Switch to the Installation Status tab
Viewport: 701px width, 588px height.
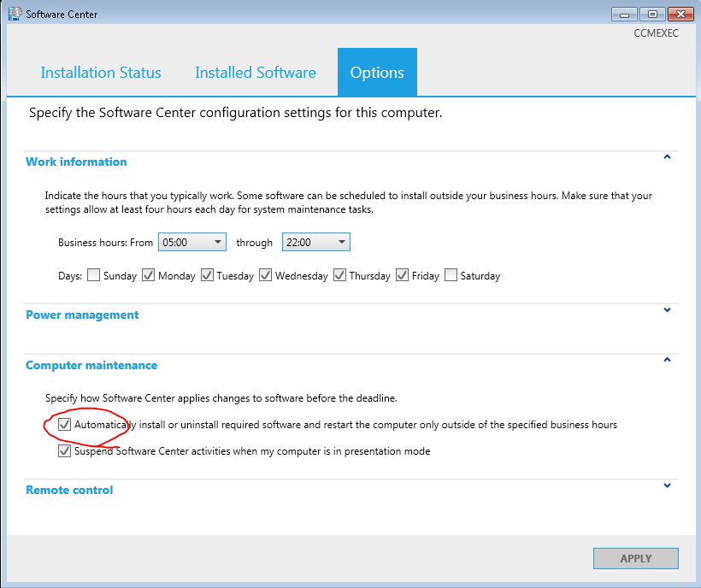tap(100, 73)
